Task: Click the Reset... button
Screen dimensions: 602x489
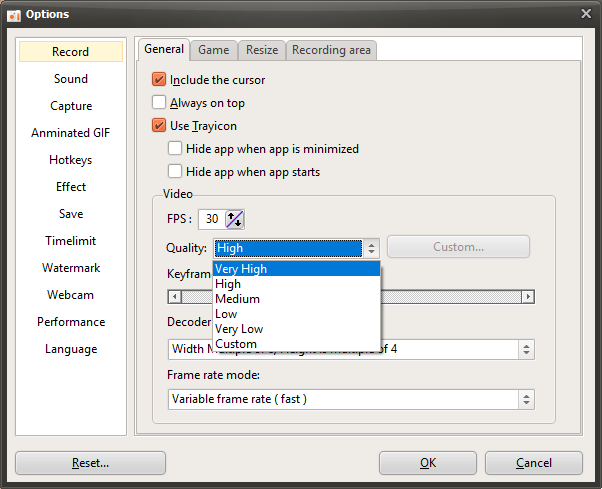Action: (x=90, y=463)
